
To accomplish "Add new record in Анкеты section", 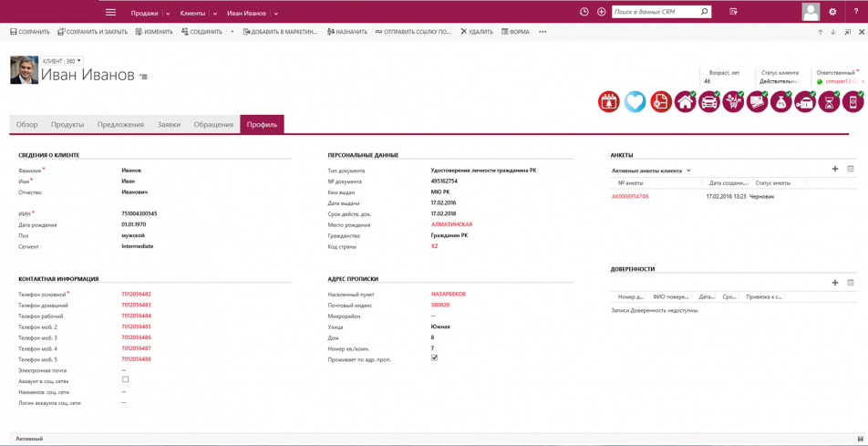I will [x=834, y=169].
